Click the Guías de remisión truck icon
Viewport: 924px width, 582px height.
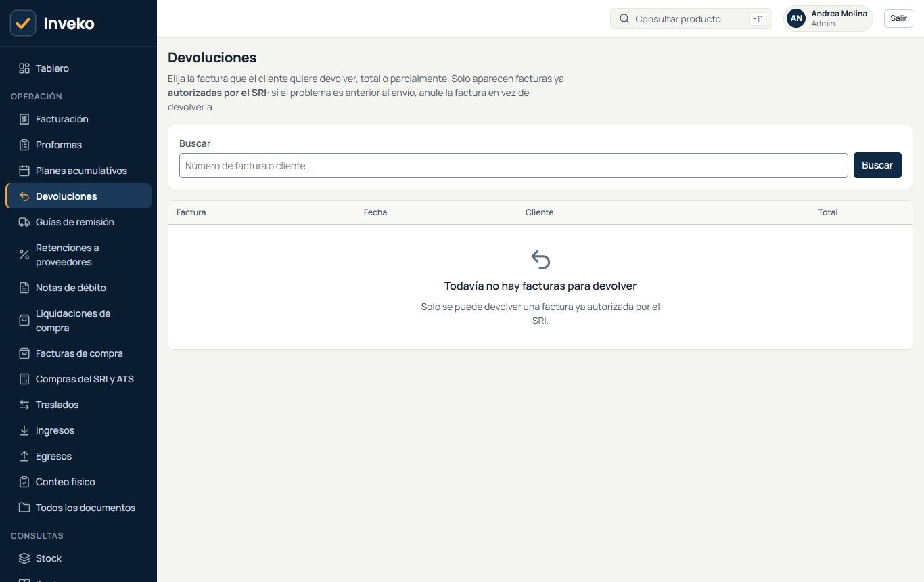click(24, 222)
